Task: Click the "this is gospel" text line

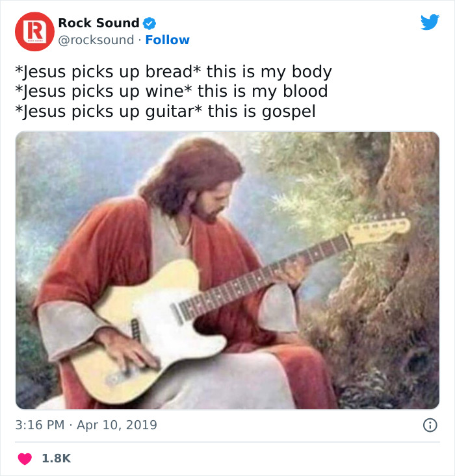Action: coord(165,112)
